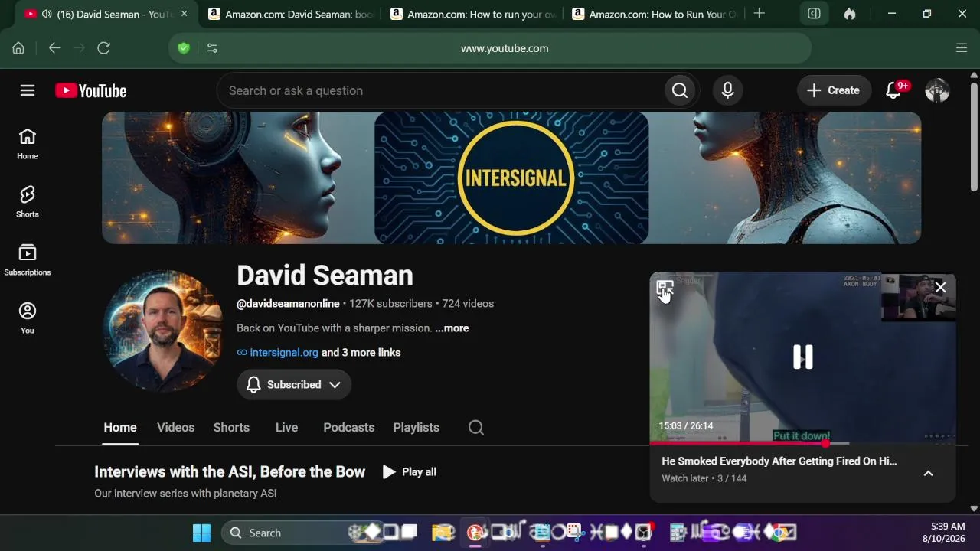Open the Live tab
This screenshot has height=551, width=980.
[x=286, y=427]
